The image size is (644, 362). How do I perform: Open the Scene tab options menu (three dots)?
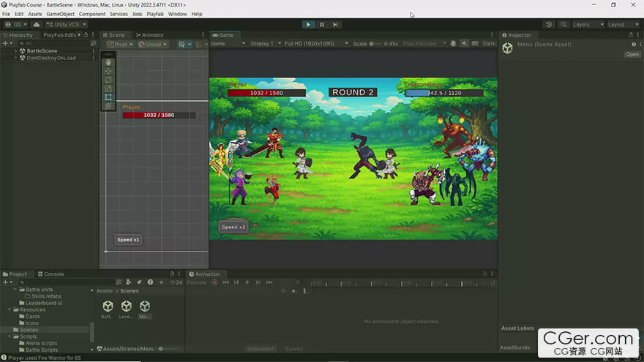(203, 35)
